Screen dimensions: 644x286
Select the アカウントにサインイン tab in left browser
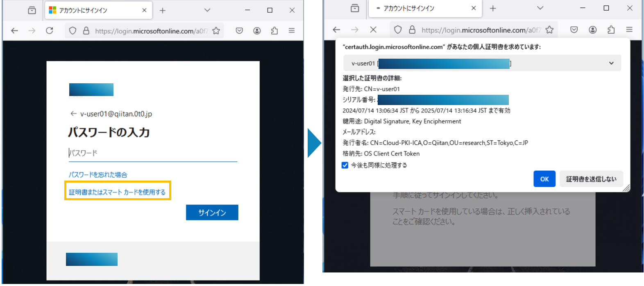tap(98, 10)
